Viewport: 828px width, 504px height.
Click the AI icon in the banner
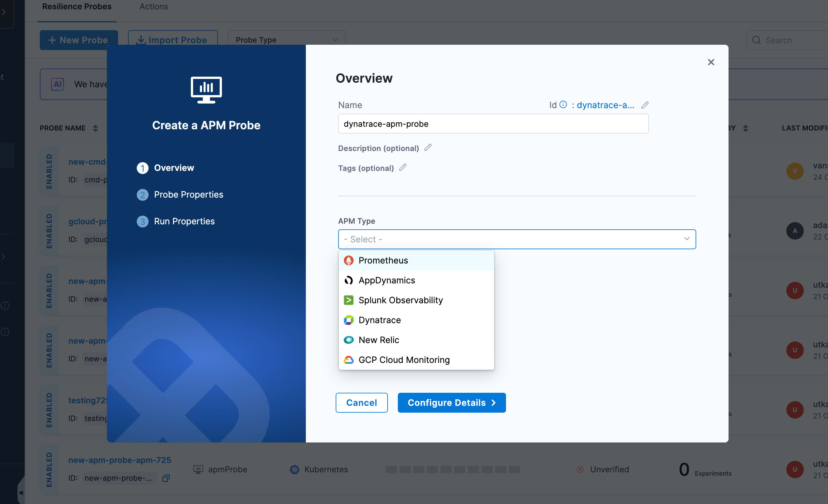(57, 84)
